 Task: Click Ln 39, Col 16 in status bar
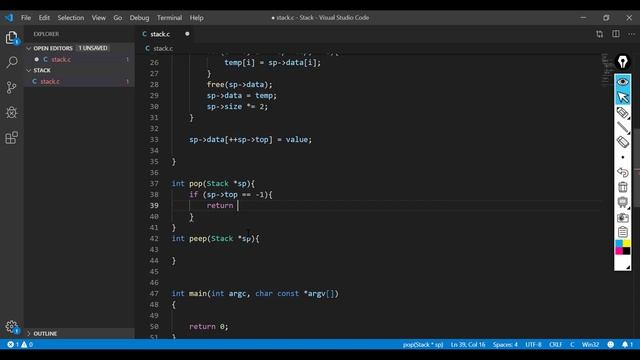click(468, 344)
